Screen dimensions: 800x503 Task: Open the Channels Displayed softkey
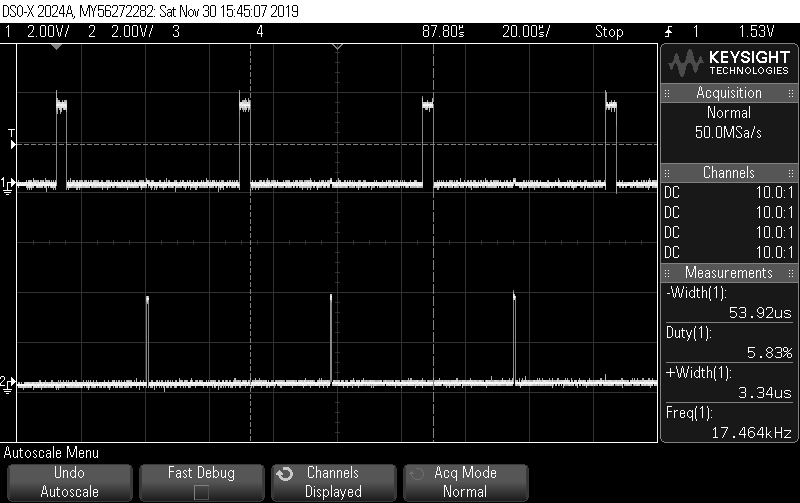tap(334, 482)
